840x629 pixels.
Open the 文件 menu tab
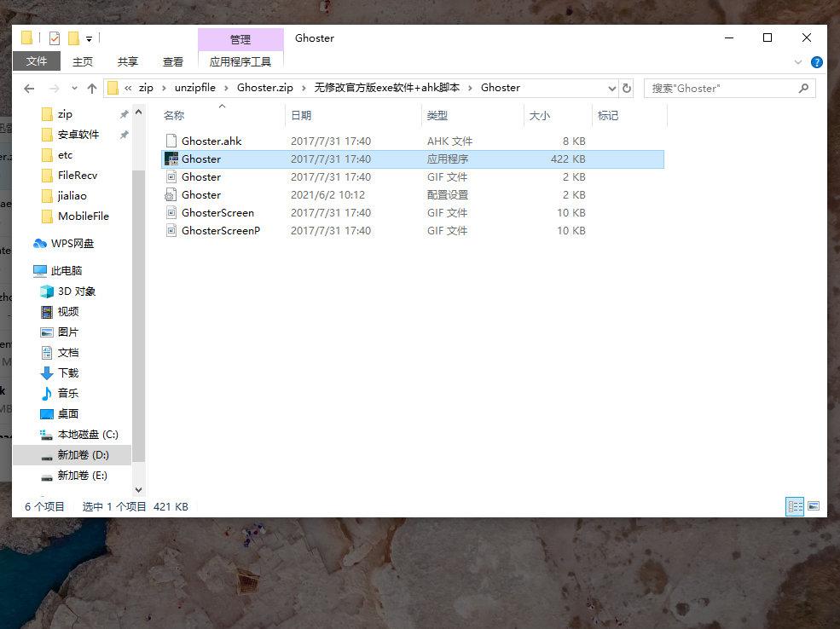(x=37, y=61)
